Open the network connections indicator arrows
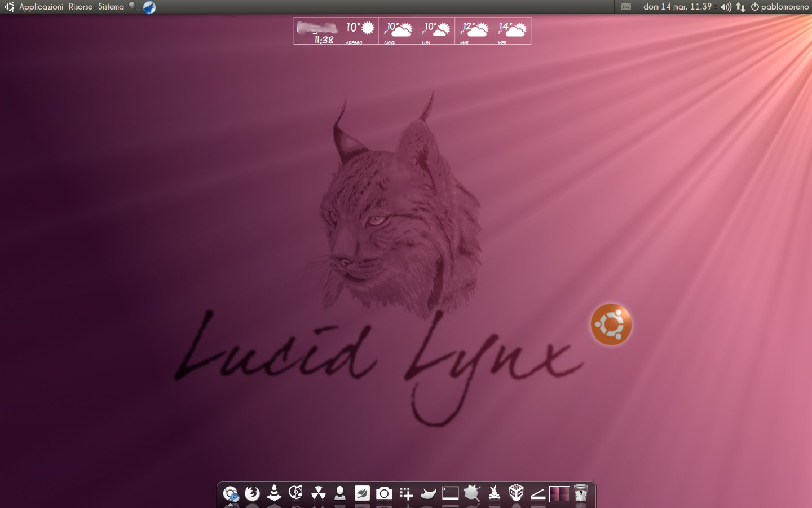Image resolution: width=812 pixels, height=508 pixels. click(x=740, y=7)
